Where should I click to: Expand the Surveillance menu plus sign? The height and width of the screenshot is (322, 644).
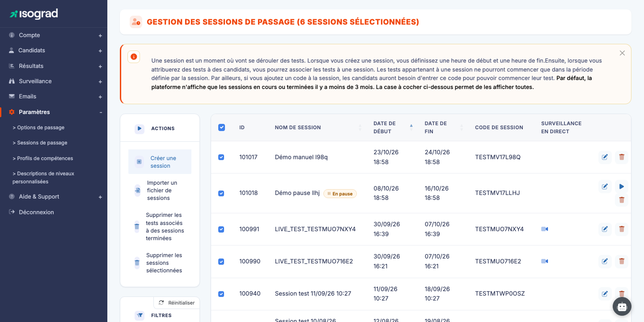(x=100, y=82)
